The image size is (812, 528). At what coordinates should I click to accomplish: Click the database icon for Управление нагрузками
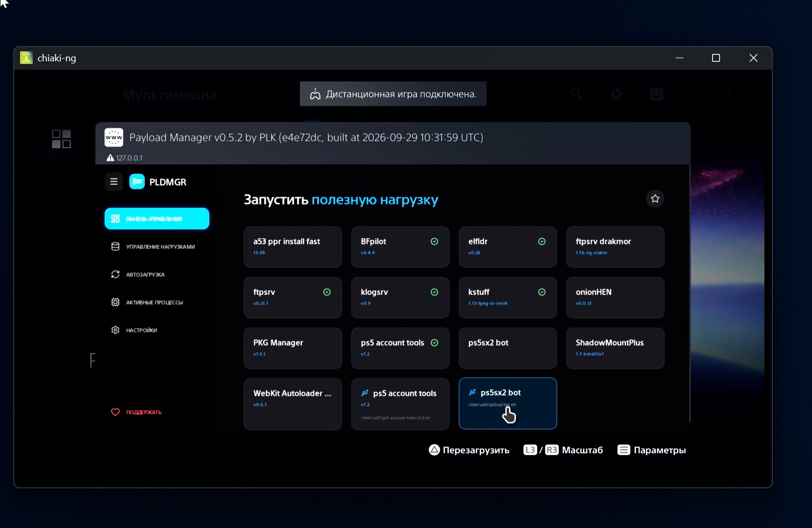point(115,247)
